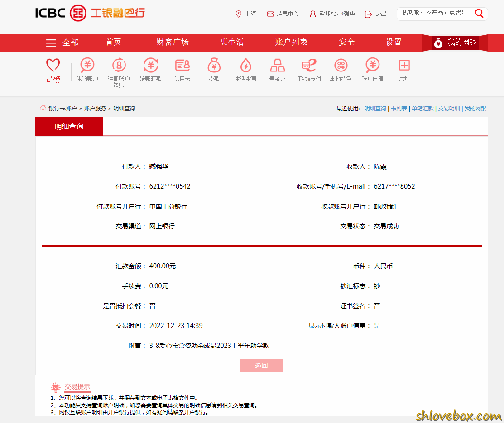Click the 上海 location entry
This screenshot has height=423, width=504.
click(246, 14)
